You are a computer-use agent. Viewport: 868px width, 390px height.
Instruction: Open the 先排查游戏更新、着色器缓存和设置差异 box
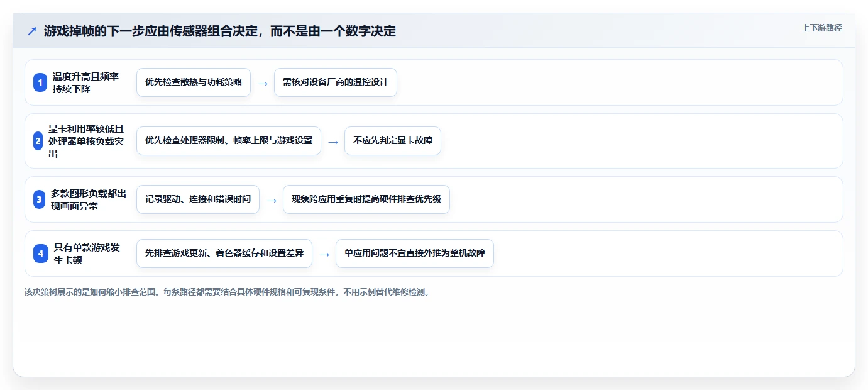coord(224,253)
